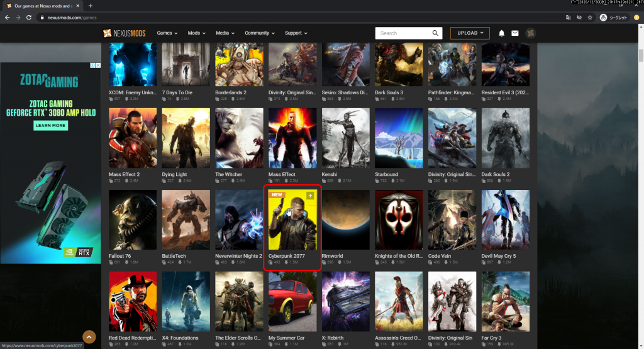Open the Media menu
The height and width of the screenshot is (349, 644).
tap(225, 33)
